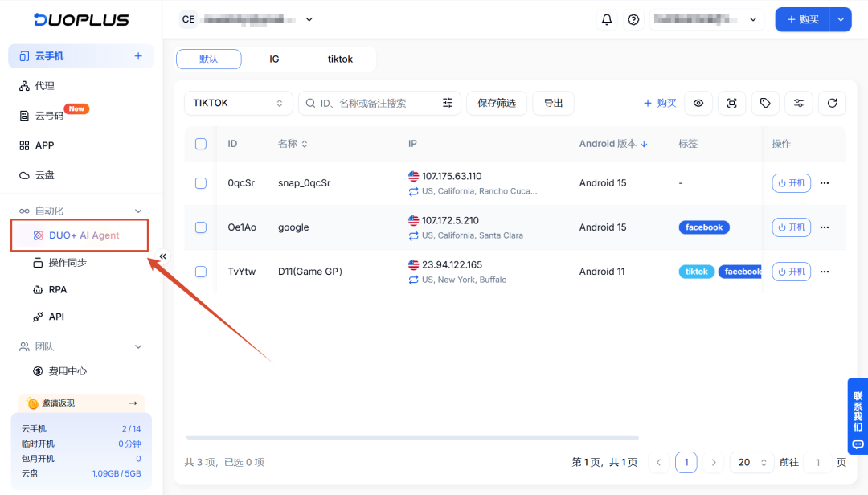The width and height of the screenshot is (868, 495).
Task: Sort by Android version arrow
Action: 645,144
